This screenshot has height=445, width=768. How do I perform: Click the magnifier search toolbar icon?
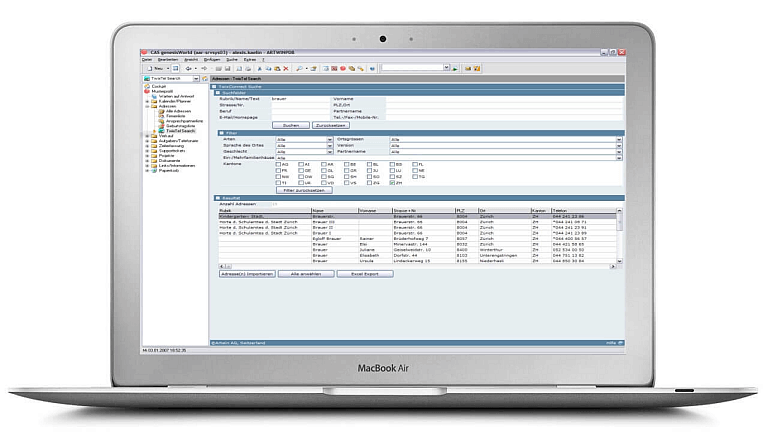299,69
